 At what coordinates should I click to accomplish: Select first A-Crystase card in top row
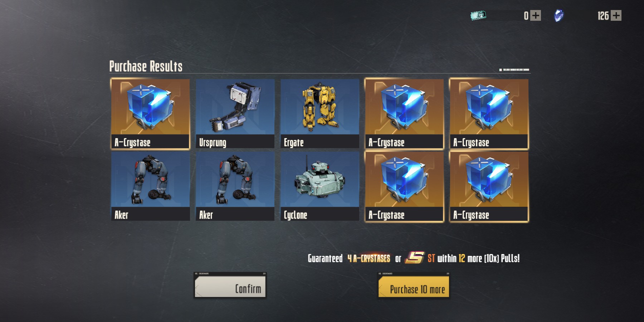pos(150,113)
